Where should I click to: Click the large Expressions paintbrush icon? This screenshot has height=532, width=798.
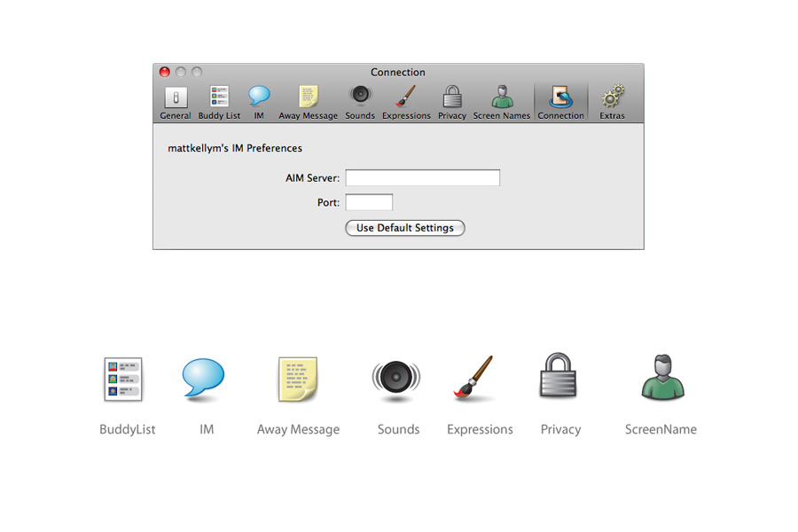coord(473,379)
